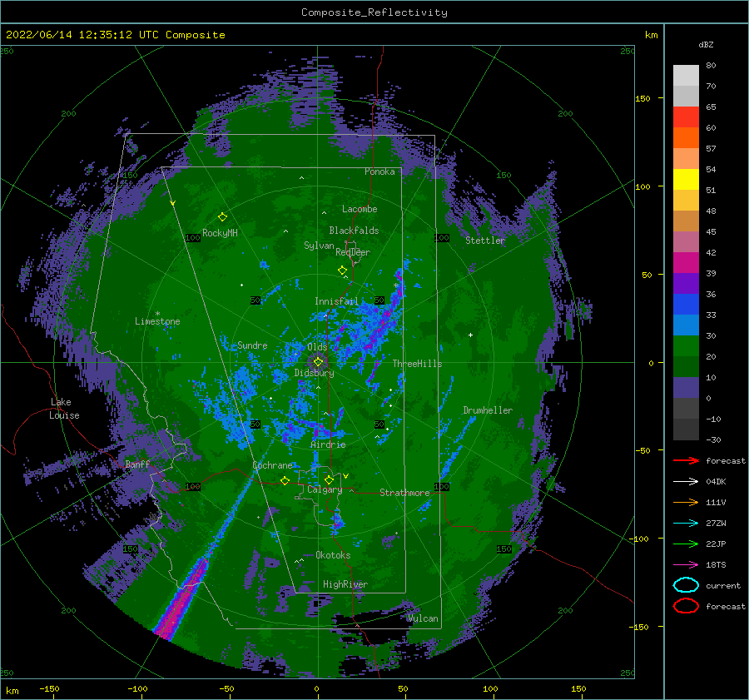
Task: Click the Drumheller label
Action: coord(488,410)
